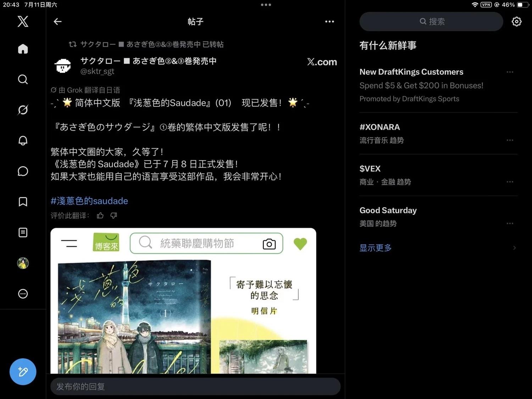
Task: Open the $VEX trend
Action: pyautogui.click(x=438, y=175)
